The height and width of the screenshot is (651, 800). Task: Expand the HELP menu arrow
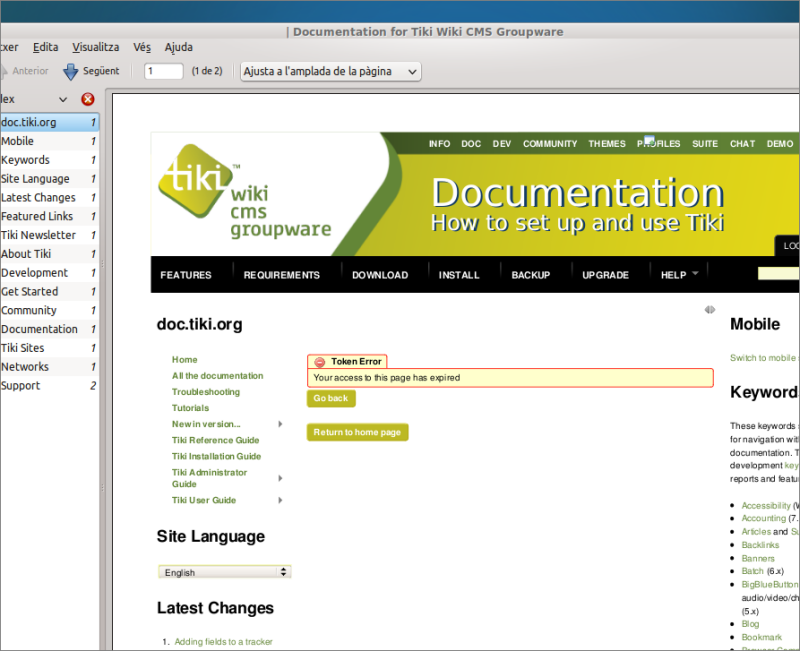(x=695, y=273)
